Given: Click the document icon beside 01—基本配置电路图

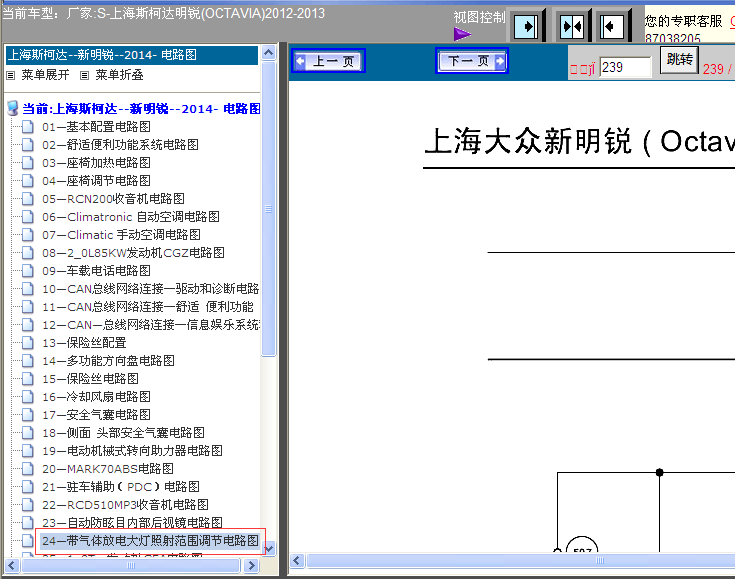Looking at the screenshot, I should [28, 127].
